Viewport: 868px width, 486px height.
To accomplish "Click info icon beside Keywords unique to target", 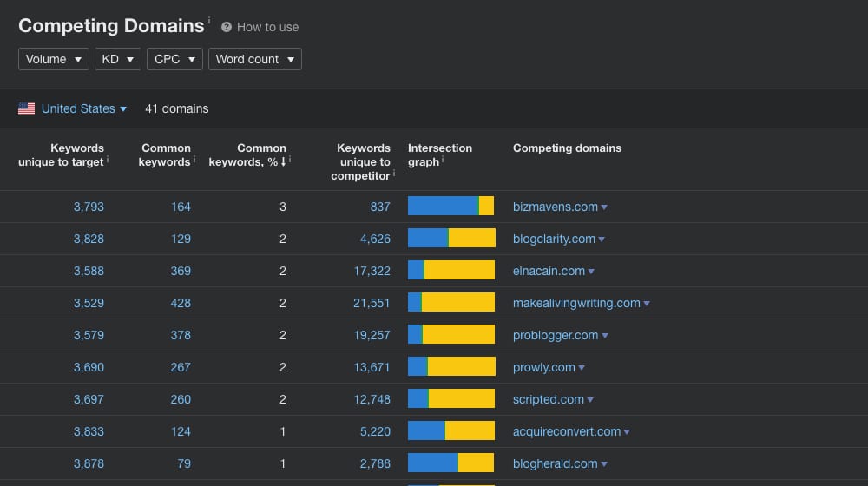I will click(108, 161).
